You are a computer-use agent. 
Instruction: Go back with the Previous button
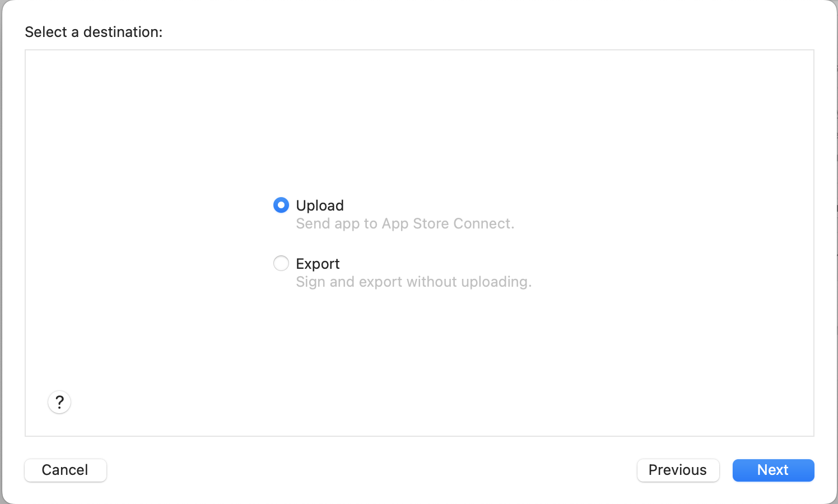point(678,470)
